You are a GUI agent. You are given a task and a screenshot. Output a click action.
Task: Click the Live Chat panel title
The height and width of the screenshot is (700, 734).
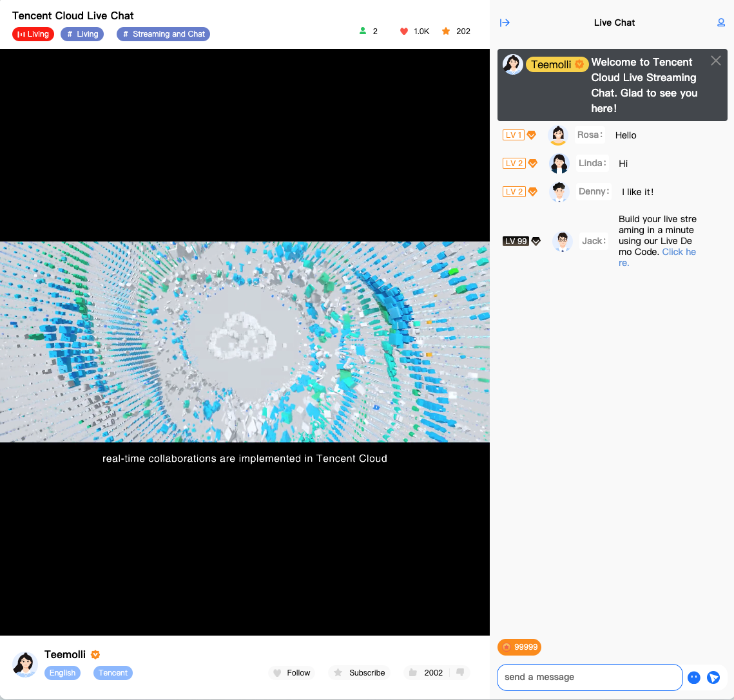pos(614,23)
